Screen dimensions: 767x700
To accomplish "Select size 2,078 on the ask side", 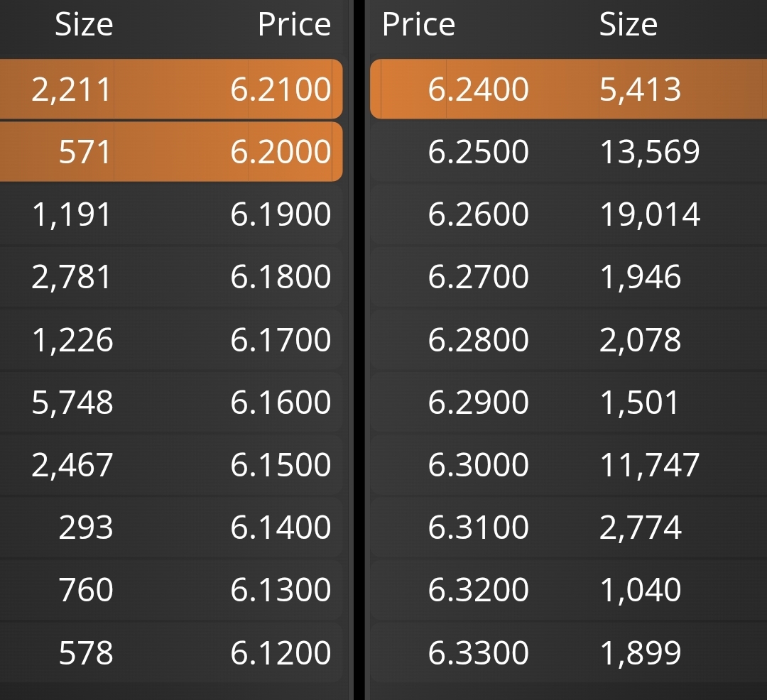I will pyautogui.click(x=640, y=340).
